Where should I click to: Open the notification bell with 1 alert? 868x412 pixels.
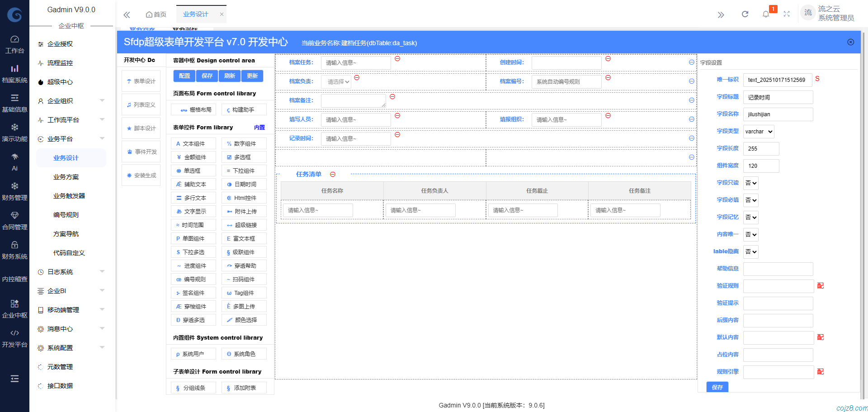(x=766, y=14)
